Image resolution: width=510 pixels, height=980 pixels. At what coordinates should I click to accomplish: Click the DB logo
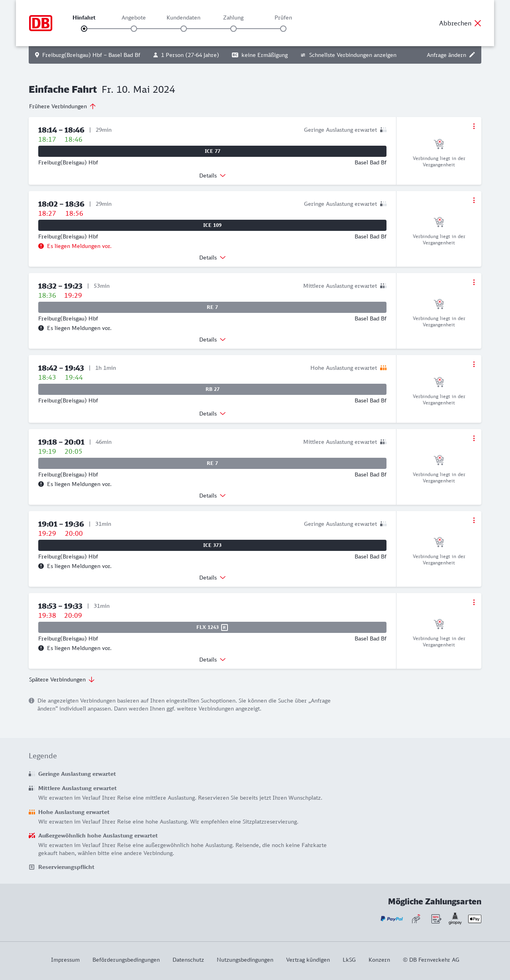pyautogui.click(x=41, y=23)
